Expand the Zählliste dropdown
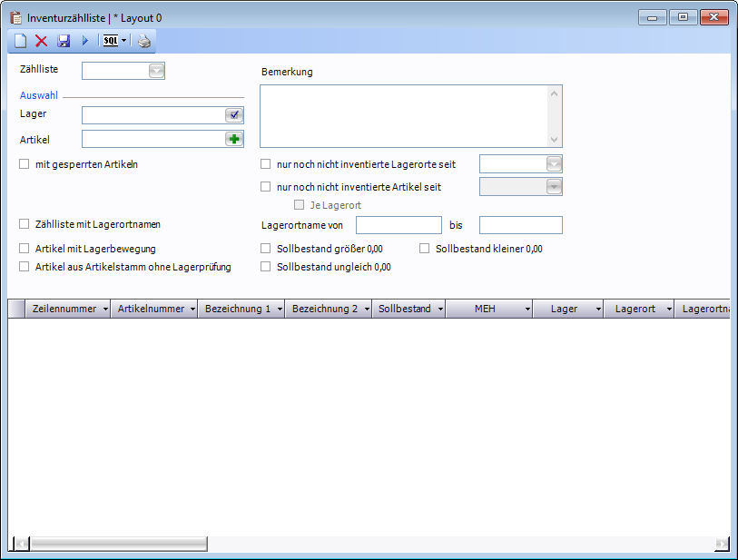Viewport: 738px width, 560px height. click(156, 71)
